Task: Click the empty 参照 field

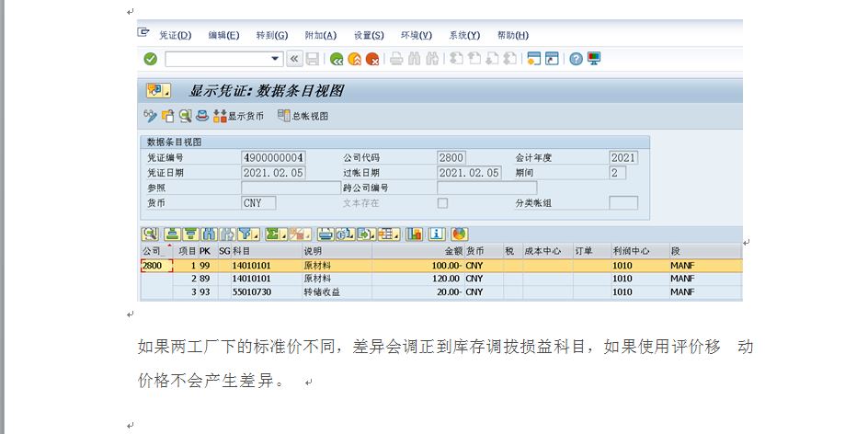Action: [x=291, y=188]
